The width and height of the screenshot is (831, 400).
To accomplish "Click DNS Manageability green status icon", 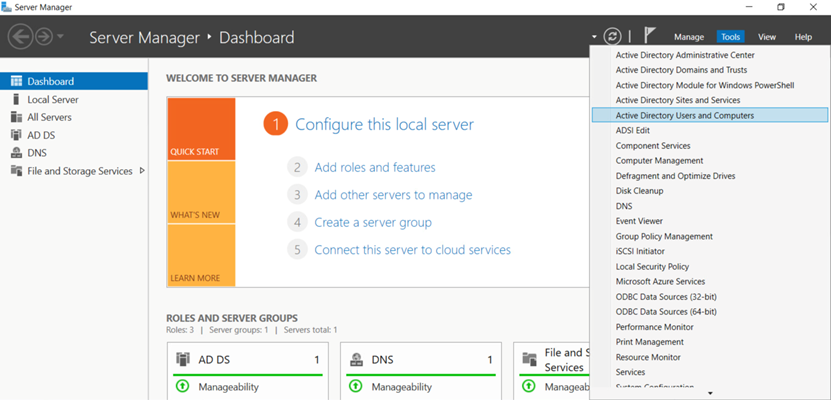I will [356, 387].
